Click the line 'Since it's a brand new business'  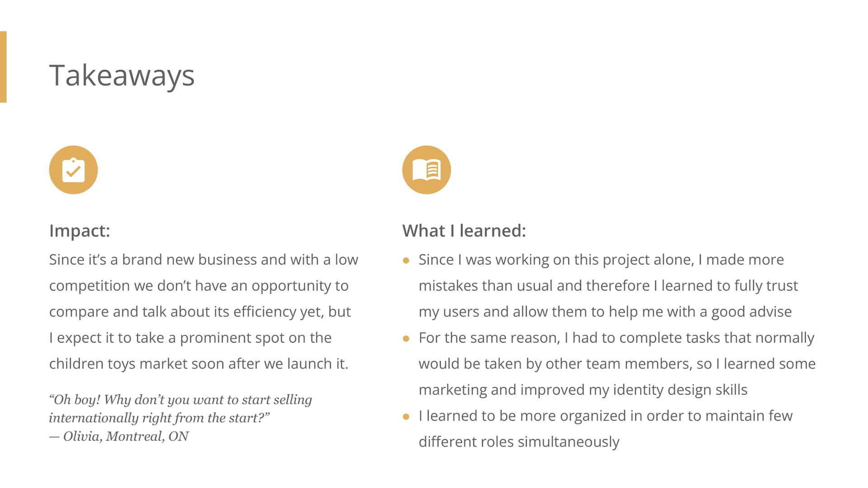pos(203,260)
